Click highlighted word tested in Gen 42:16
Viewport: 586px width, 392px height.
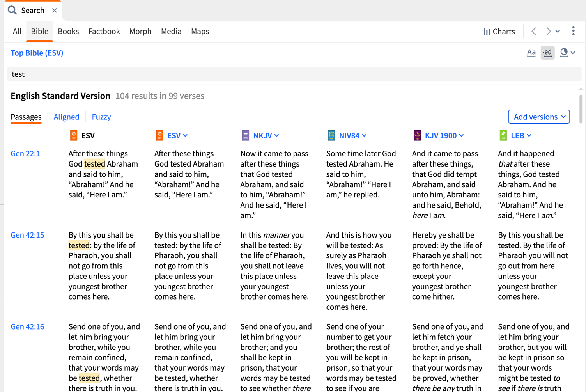(x=89, y=378)
